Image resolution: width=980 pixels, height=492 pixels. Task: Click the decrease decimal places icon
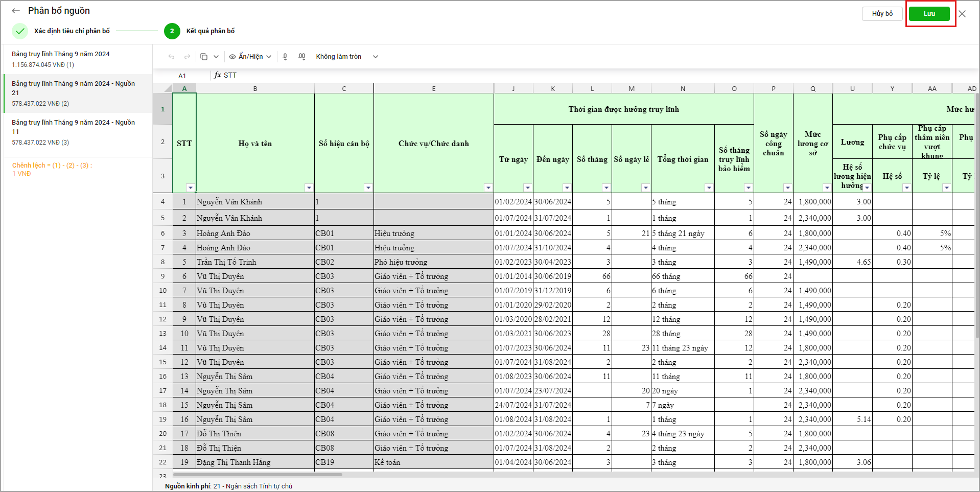(x=285, y=57)
